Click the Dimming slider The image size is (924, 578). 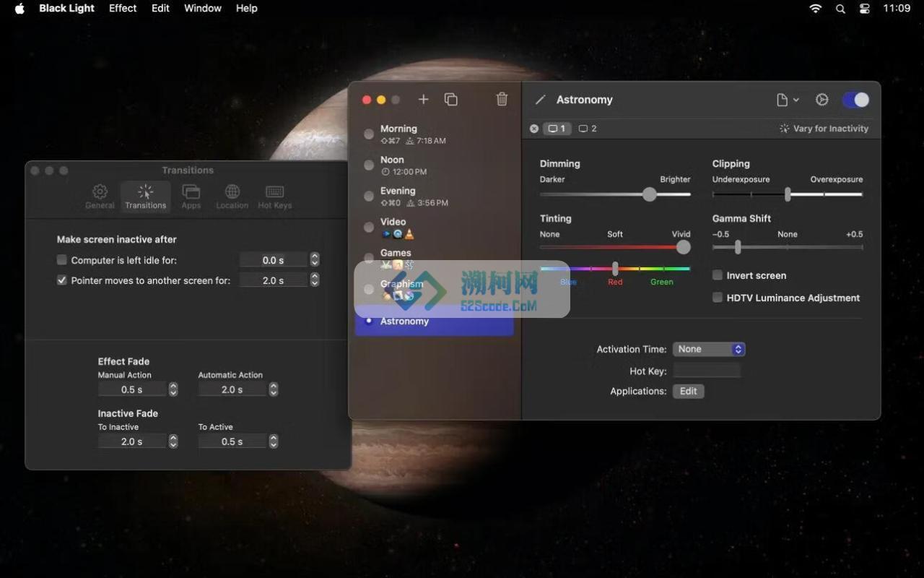(x=615, y=194)
